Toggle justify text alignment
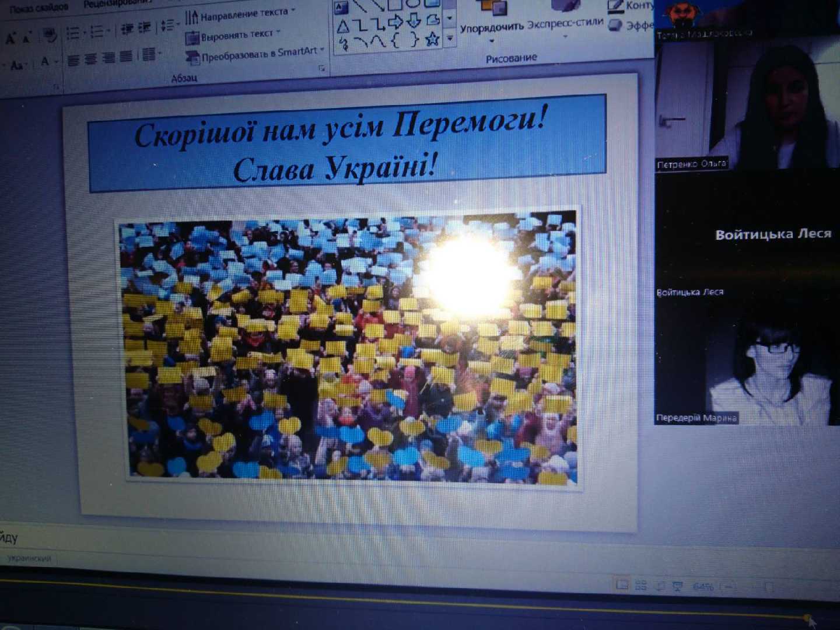Screen dimensions: 840x630 125,57
